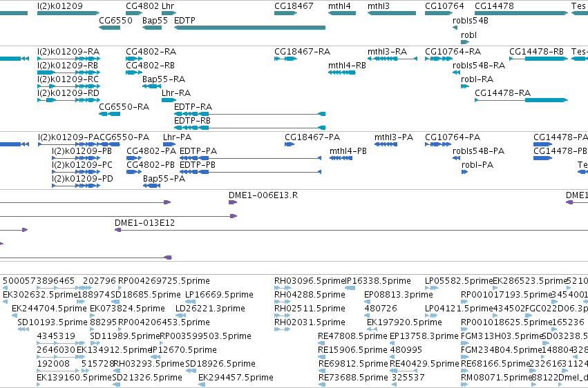
Task: Click the CG10764-PA protein label
Action: coord(453,137)
